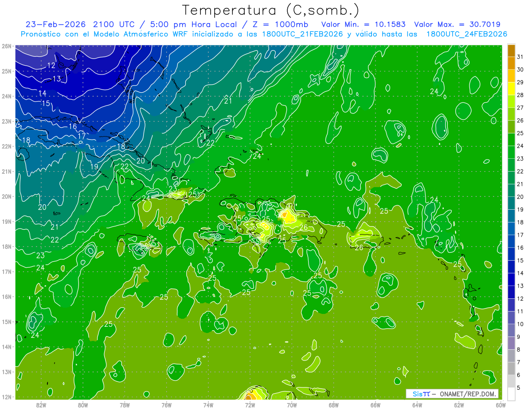Click the "78W" longitude axis label
Image resolution: width=532 pixels, height=411 pixels.
pyautogui.click(x=125, y=405)
